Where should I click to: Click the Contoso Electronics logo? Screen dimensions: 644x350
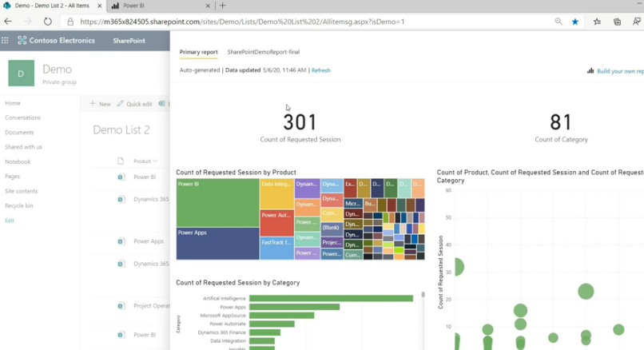[22, 40]
